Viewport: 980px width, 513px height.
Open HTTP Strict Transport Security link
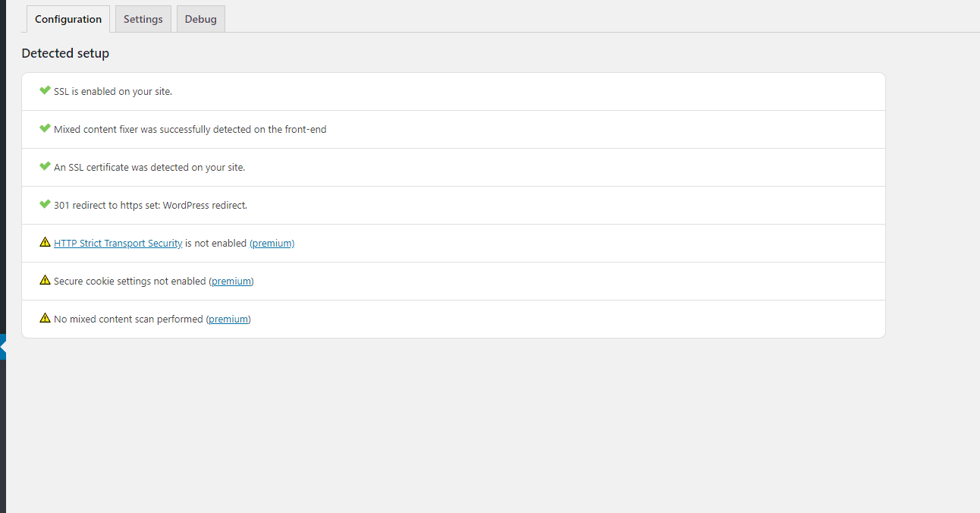[x=118, y=244]
